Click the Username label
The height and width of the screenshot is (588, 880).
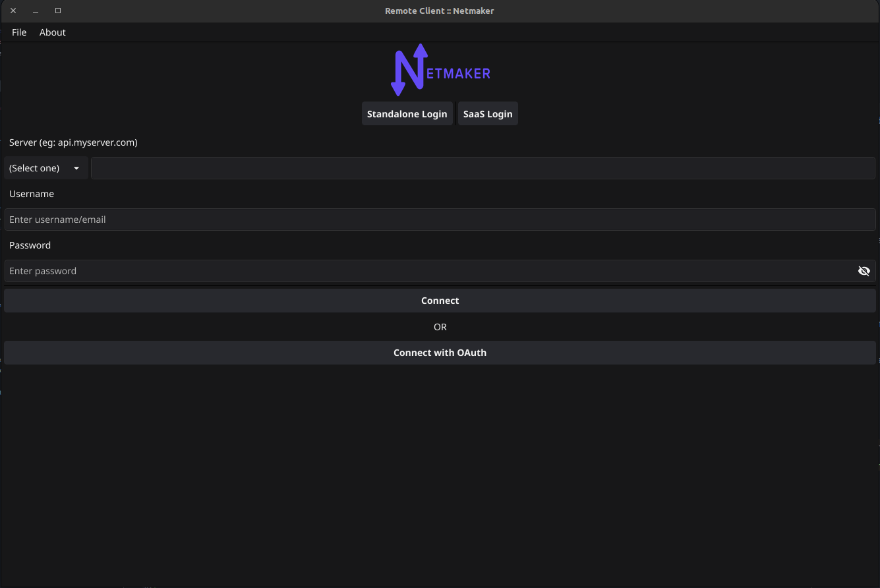32,194
